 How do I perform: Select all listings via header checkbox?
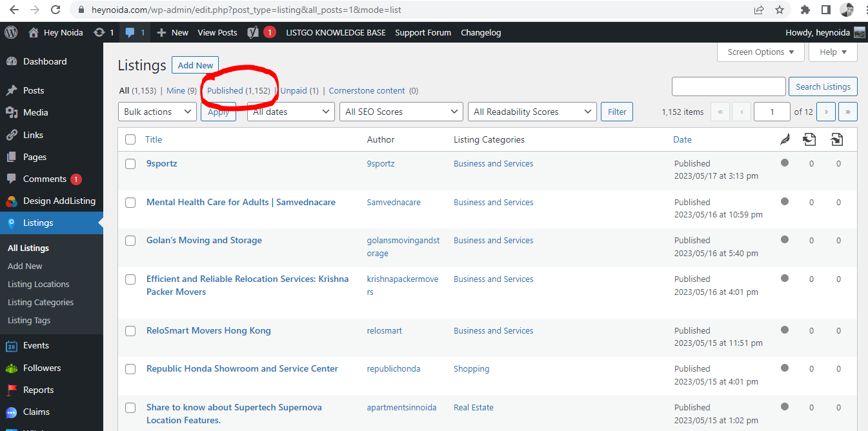(x=130, y=139)
